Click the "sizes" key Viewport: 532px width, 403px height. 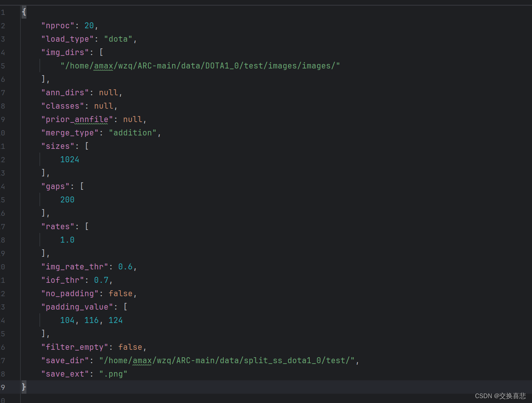tap(58, 146)
